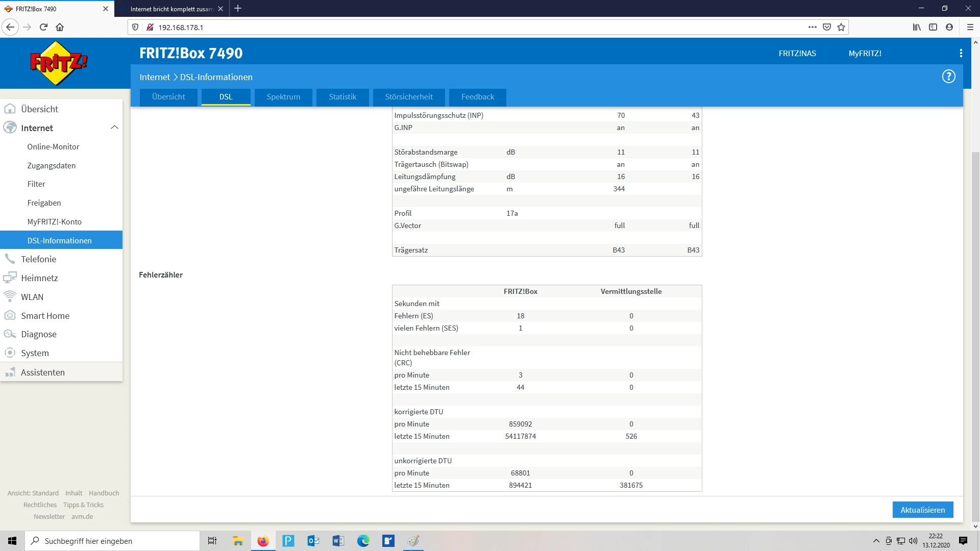Viewport: 980px width, 551px height.
Task: Click the help question mark icon
Action: [948, 77]
